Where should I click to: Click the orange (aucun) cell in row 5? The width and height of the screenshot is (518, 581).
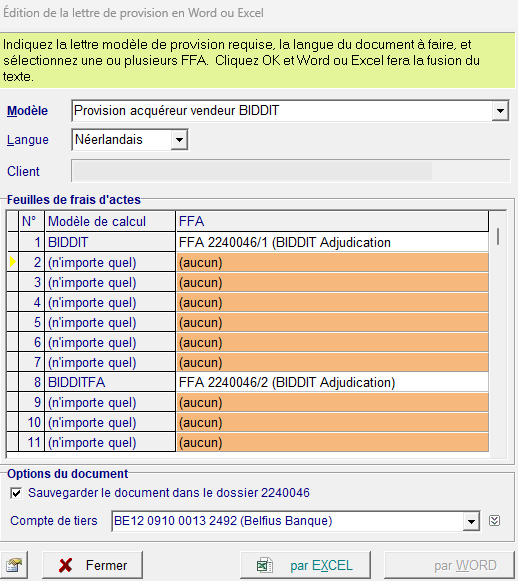pos(332,322)
